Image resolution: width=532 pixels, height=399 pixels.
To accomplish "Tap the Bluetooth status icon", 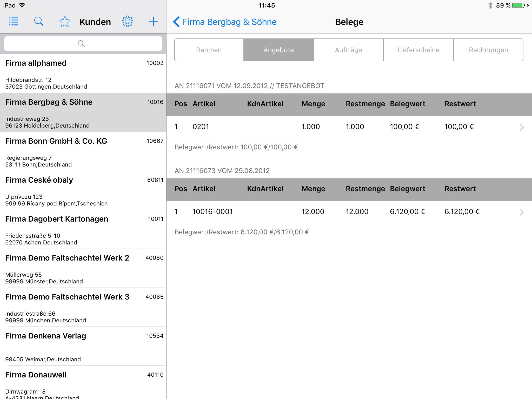I will [490, 5].
